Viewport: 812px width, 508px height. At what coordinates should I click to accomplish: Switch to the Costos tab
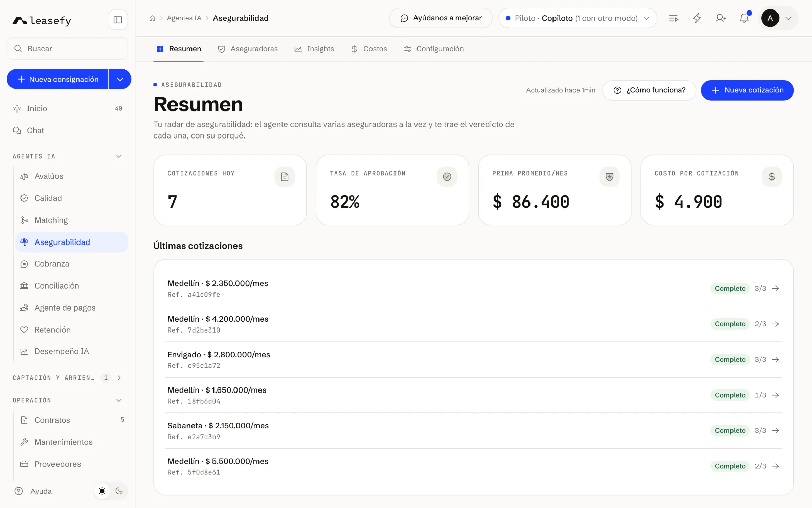coord(369,49)
